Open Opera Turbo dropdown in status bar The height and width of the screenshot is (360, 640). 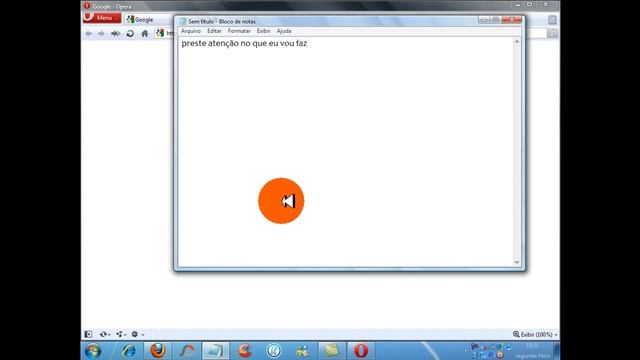click(138, 334)
